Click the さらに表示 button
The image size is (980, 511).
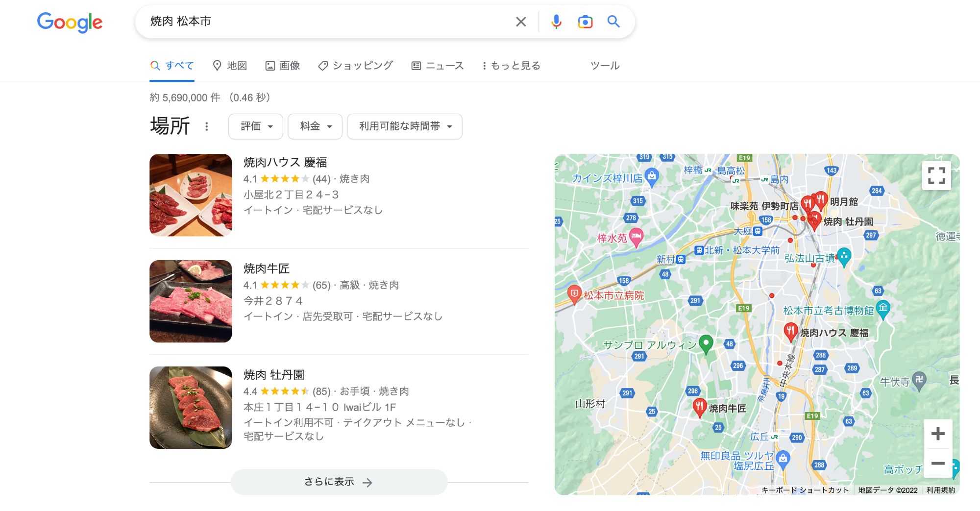(339, 482)
